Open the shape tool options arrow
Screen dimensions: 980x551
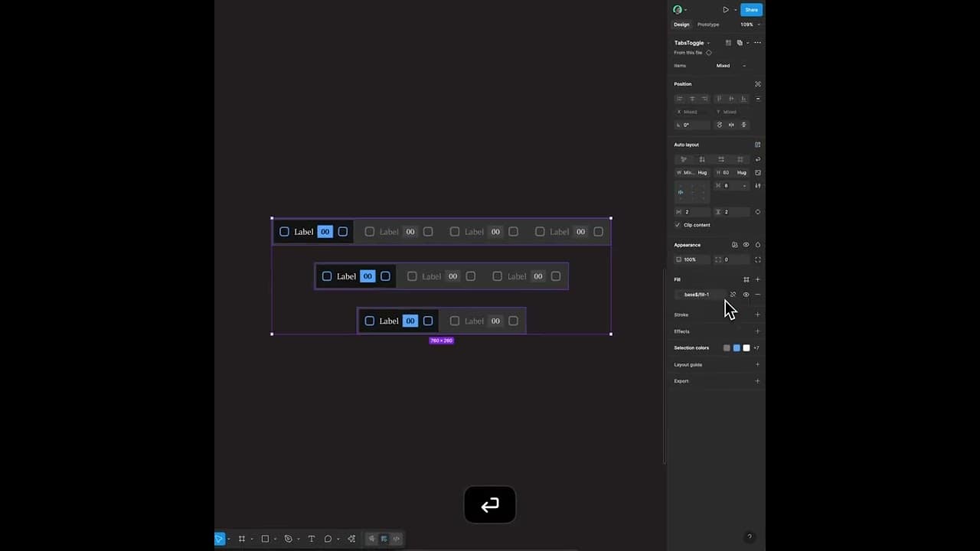coord(276,539)
